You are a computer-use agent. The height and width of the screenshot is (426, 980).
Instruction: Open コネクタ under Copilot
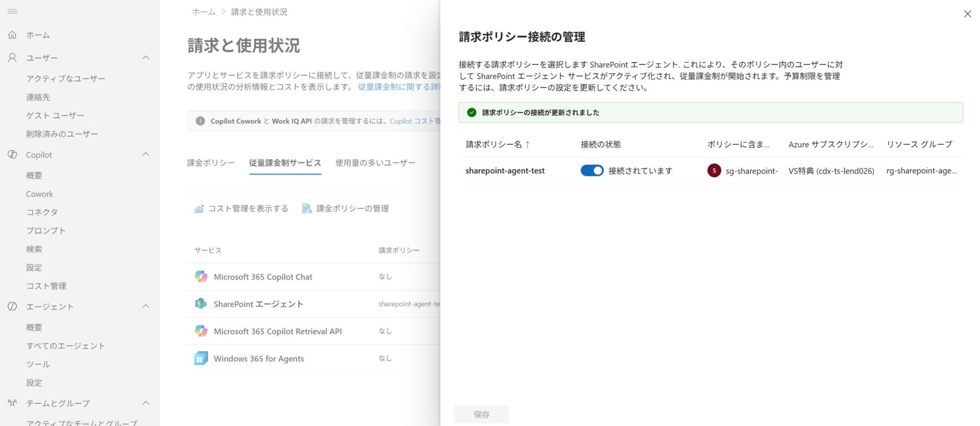[42, 212]
